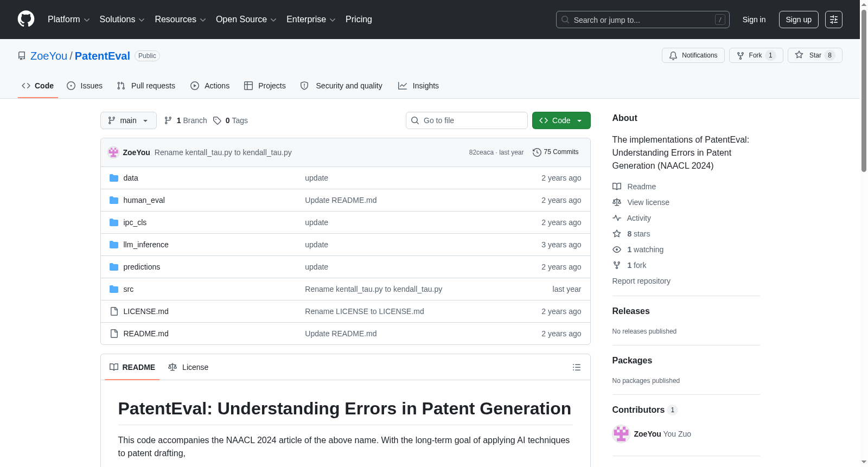Star the PatentEval repository
868x467 pixels.
pyautogui.click(x=815, y=55)
